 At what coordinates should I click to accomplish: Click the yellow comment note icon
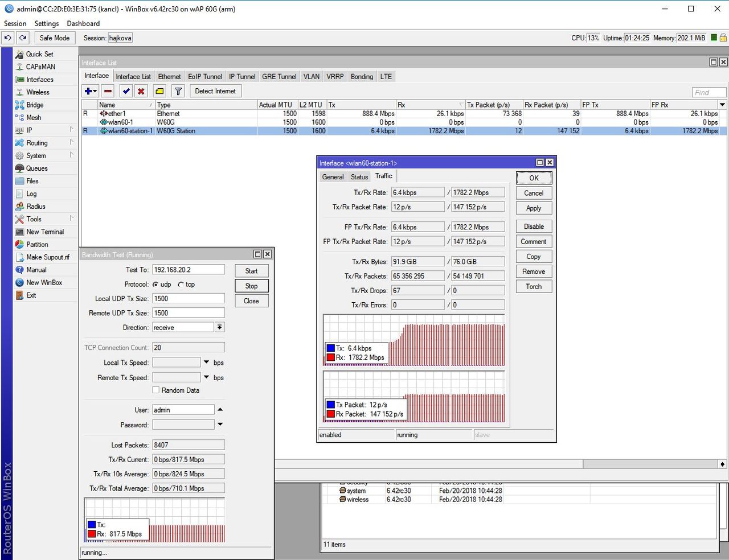[x=159, y=91]
